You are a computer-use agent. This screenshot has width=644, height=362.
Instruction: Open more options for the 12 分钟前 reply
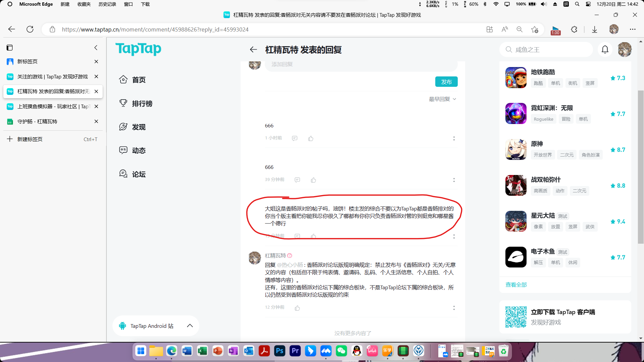point(454,308)
